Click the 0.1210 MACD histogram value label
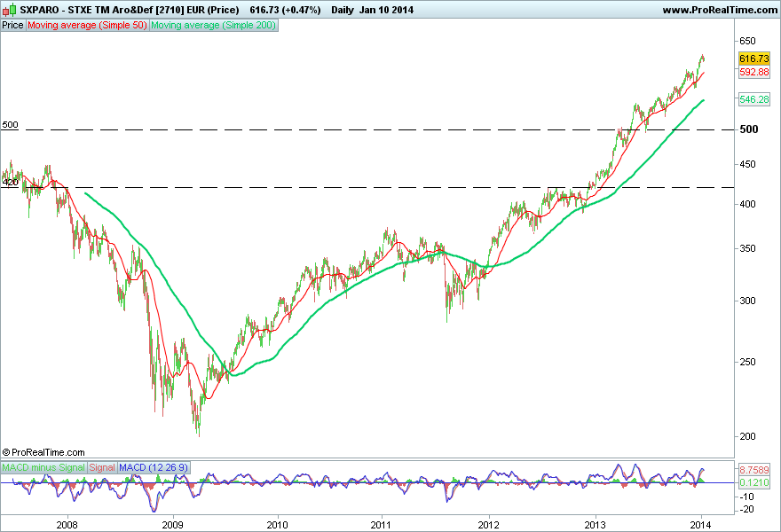The width and height of the screenshot is (781, 532). 754,482
